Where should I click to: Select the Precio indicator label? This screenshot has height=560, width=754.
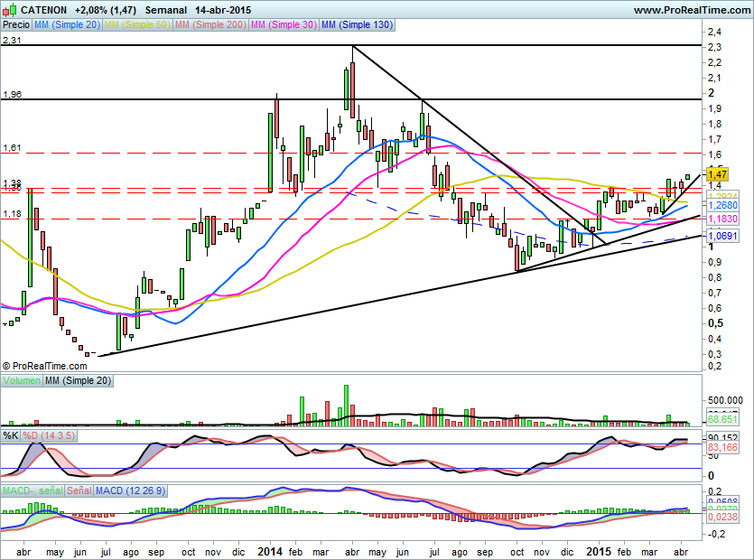[15, 26]
